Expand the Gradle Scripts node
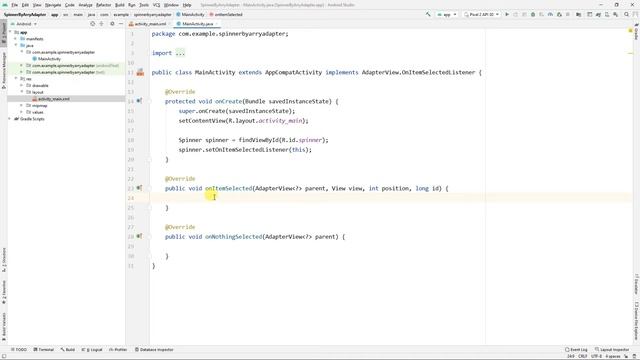 click(x=10, y=119)
